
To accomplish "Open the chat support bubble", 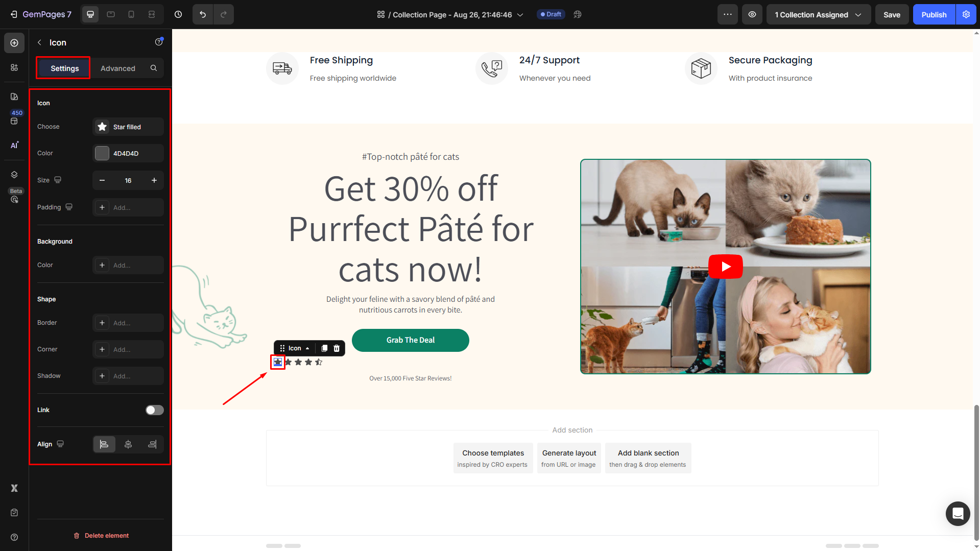I will pos(958,513).
